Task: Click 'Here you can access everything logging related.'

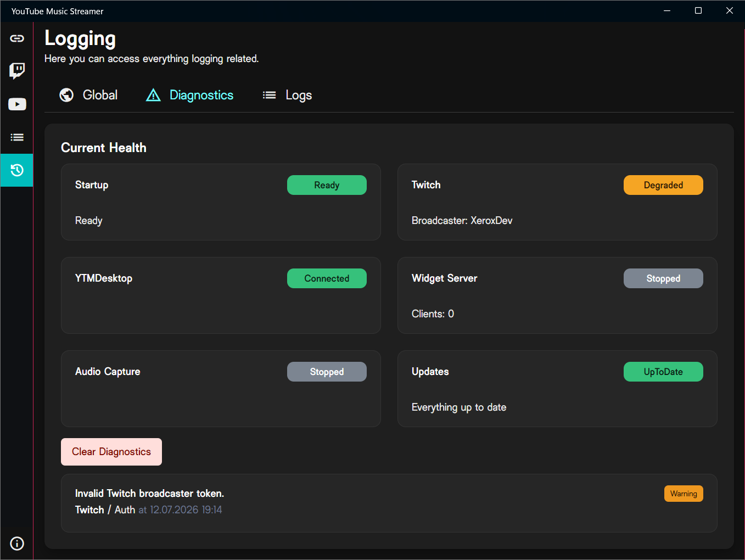Action: coord(152,59)
